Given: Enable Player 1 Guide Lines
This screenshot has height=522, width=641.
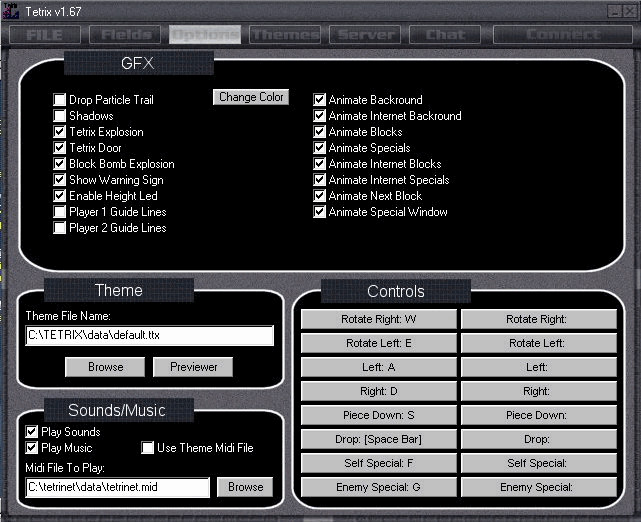Looking at the screenshot, I should coord(60,211).
